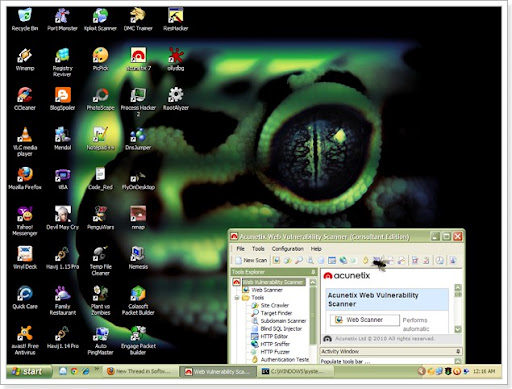This screenshot has height=389, width=512.
Task: Open HTTP Fuzzer in the tree
Action: 275,352
